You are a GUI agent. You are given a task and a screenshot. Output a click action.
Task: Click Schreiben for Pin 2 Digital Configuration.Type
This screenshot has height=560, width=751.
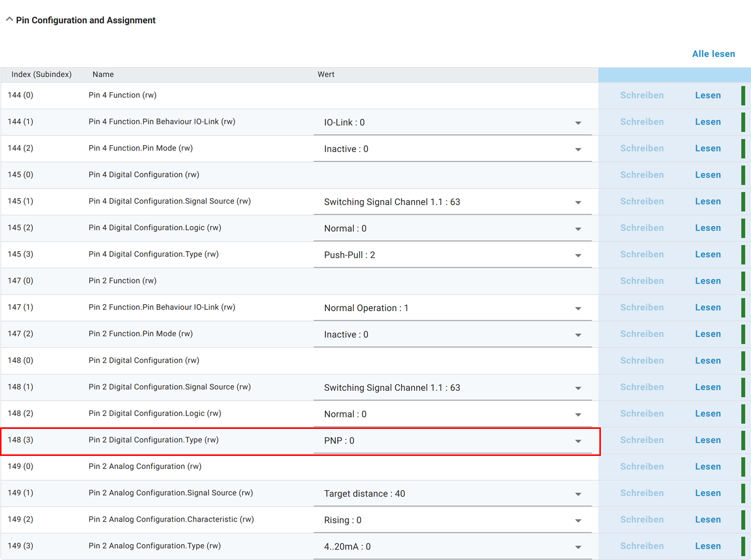click(x=641, y=440)
